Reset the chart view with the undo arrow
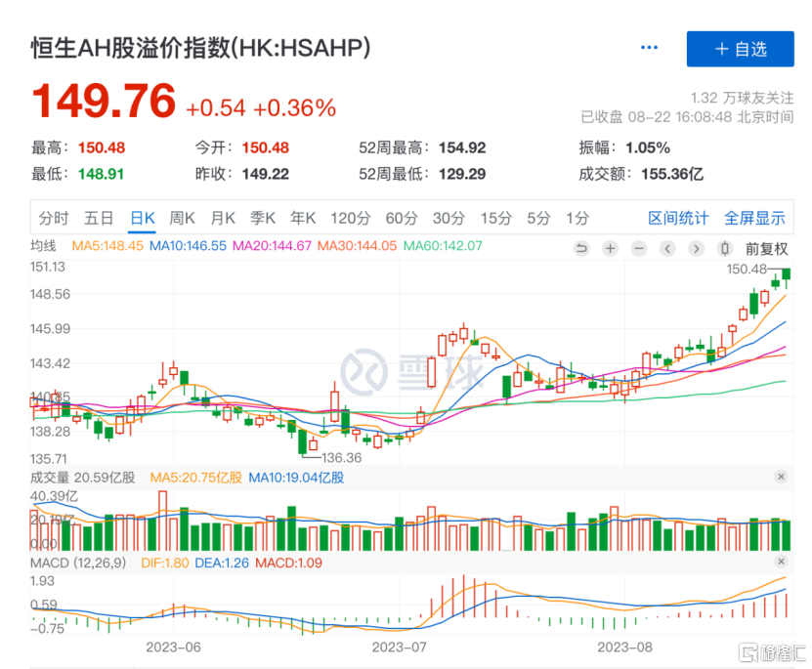This screenshot has width=812, height=669. (x=582, y=249)
